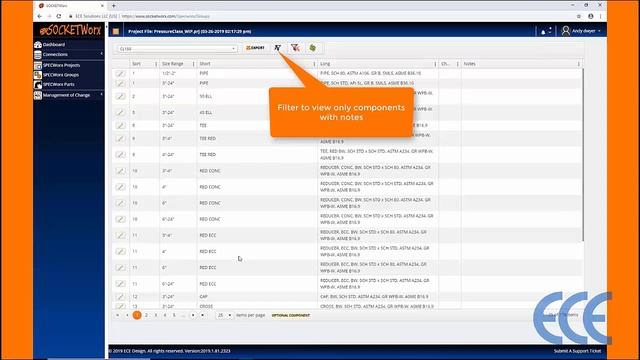640x360 pixels.
Task: Click the red clear filter funnel icon
Action: [x=295, y=48]
